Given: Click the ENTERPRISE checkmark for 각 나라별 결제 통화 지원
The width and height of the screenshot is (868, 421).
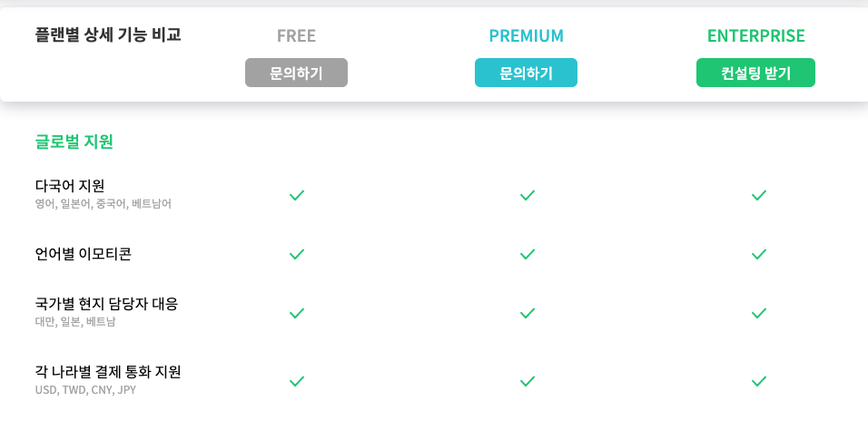Looking at the screenshot, I should [759, 381].
